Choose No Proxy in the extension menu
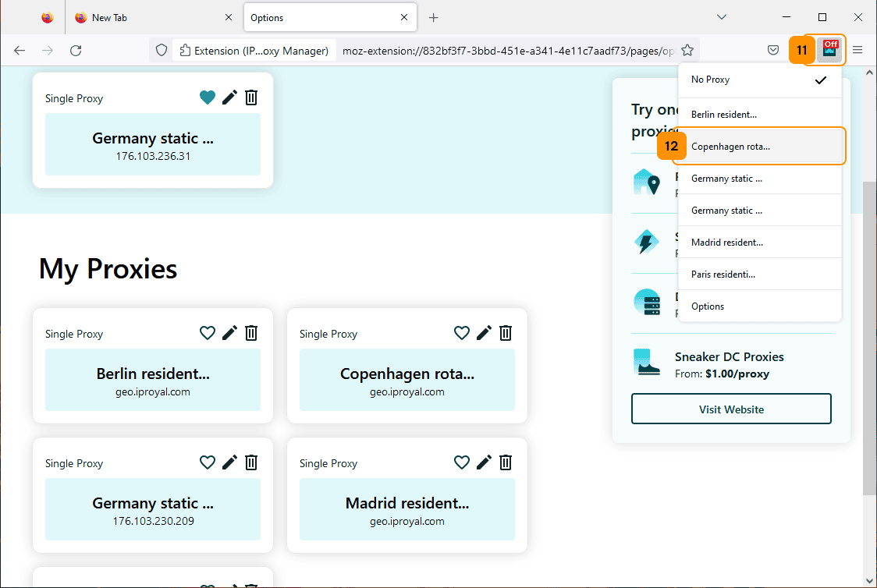Image resolution: width=877 pixels, height=588 pixels. (759, 80)
